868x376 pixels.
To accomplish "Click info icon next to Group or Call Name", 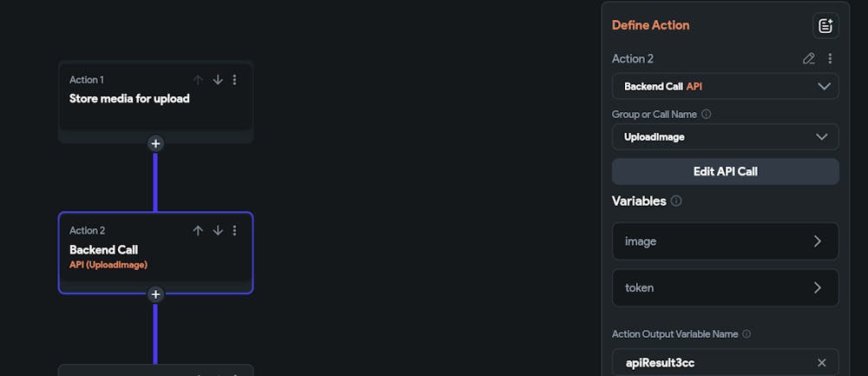I will [x=707, y=114].
